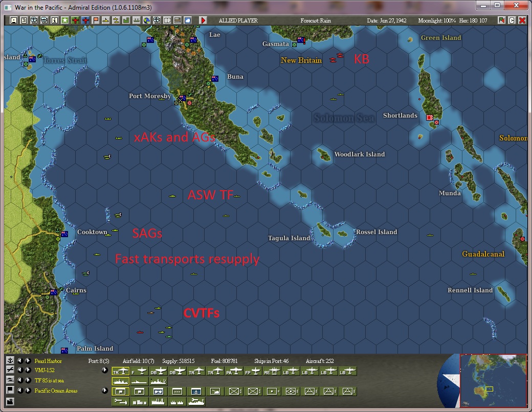The height and width of the screenshot is (412, 532).
Task: Click the striped list icon next to OP
Action: [177, 20]
